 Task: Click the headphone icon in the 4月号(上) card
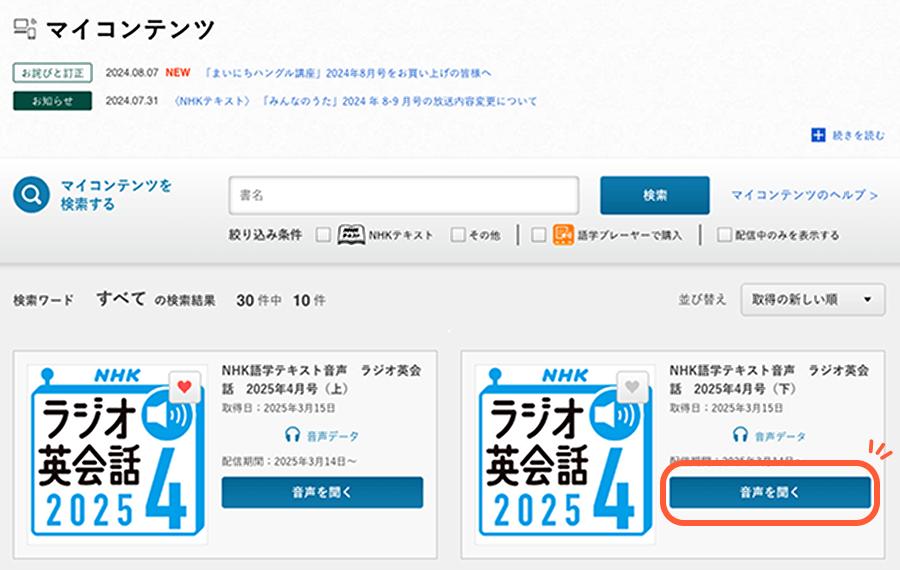point(293,435)
